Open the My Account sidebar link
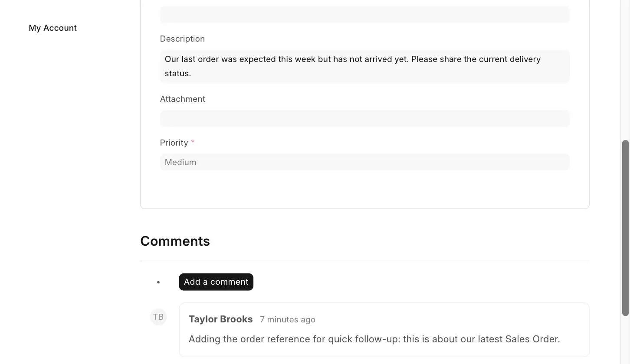 pyautogui.click(x=52, y=28)
